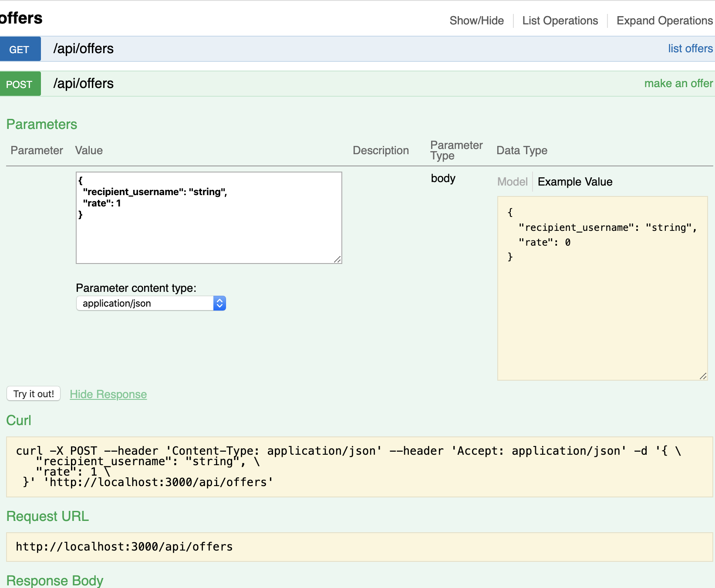Viewport: 715px width, 588px height.
Task: Click the content type dropdown arrow icon
Action: pos(220,304)
